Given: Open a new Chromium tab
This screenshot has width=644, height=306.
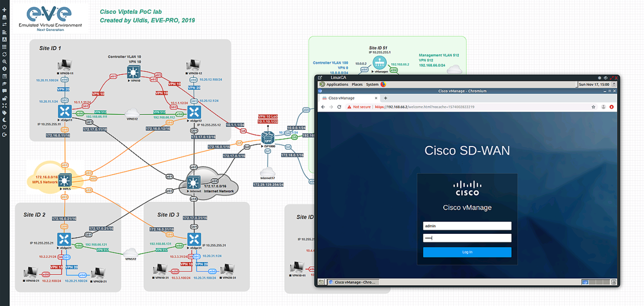Looking at the screenshot, I should 385,98.
